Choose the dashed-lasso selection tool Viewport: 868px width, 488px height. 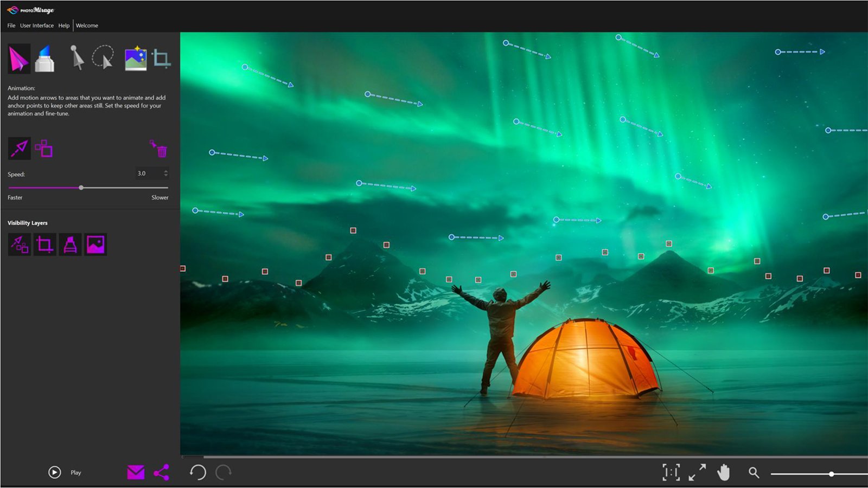pos(103,57)
